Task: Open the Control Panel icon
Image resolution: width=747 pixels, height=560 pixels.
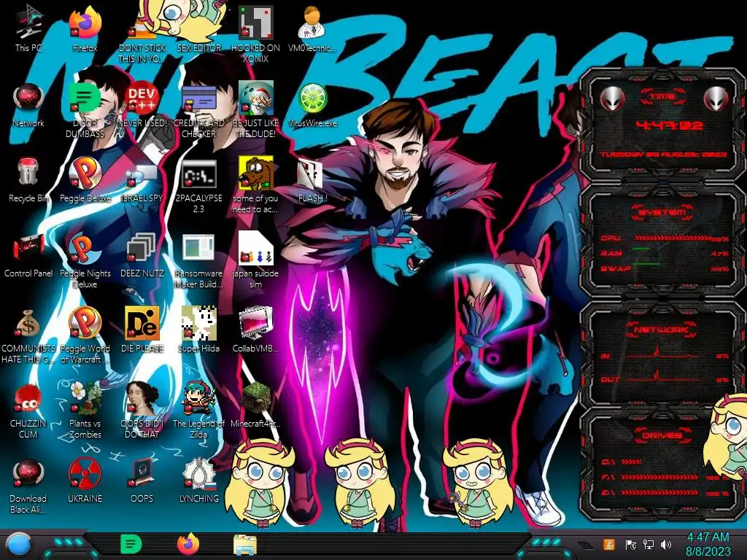Action: coord(28,254)
